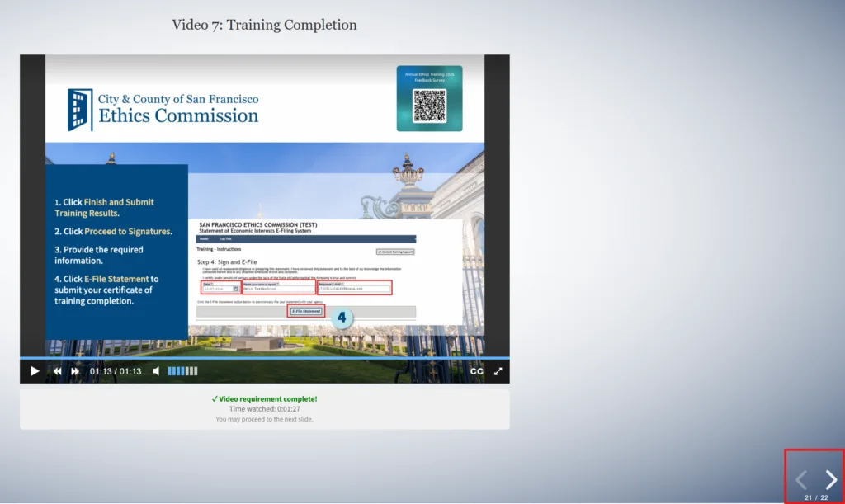Click the Contact Training Support button
Viewport: 845px width, 504px height.
pyautogui.click(x=395, y=251)
